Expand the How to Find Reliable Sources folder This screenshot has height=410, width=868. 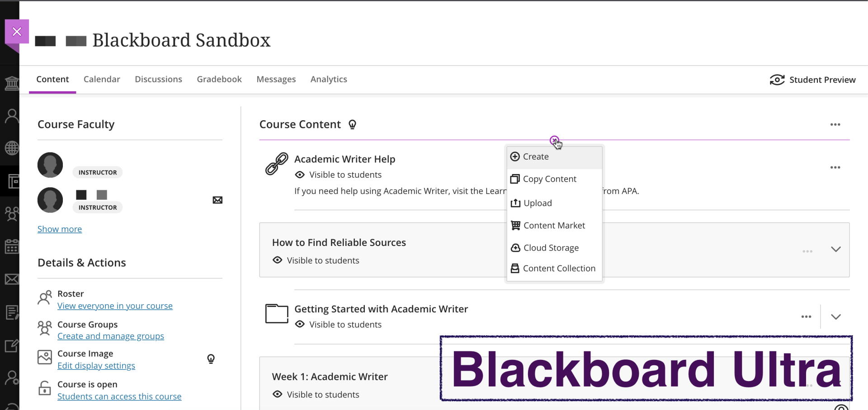(x=835, y=249)
